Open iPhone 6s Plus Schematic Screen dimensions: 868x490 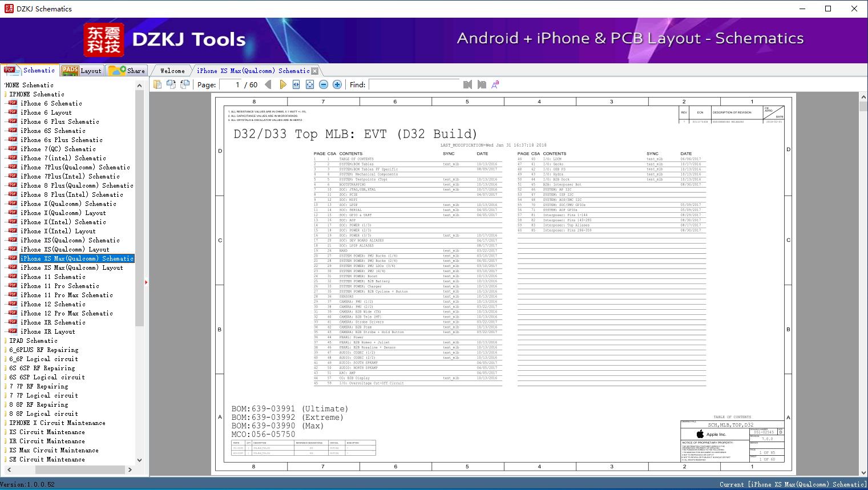pyautogui.click(x=62, y=140)
